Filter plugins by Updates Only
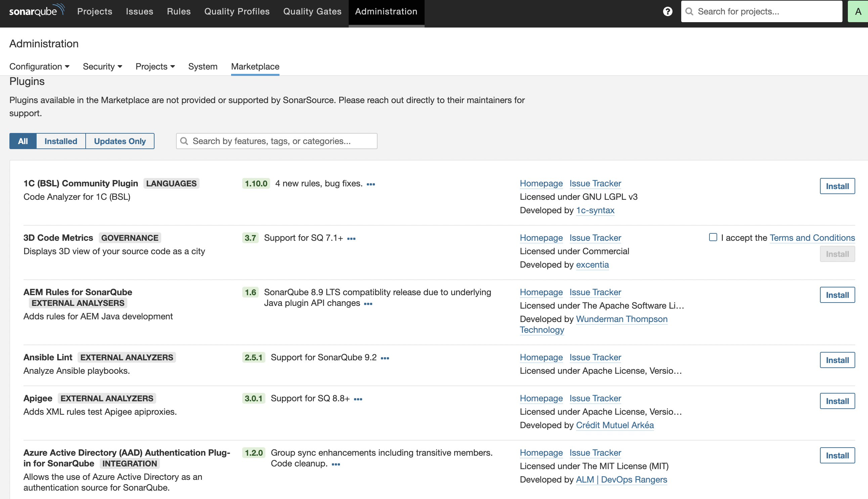868x499 pixels. click(x=120, y=141)
